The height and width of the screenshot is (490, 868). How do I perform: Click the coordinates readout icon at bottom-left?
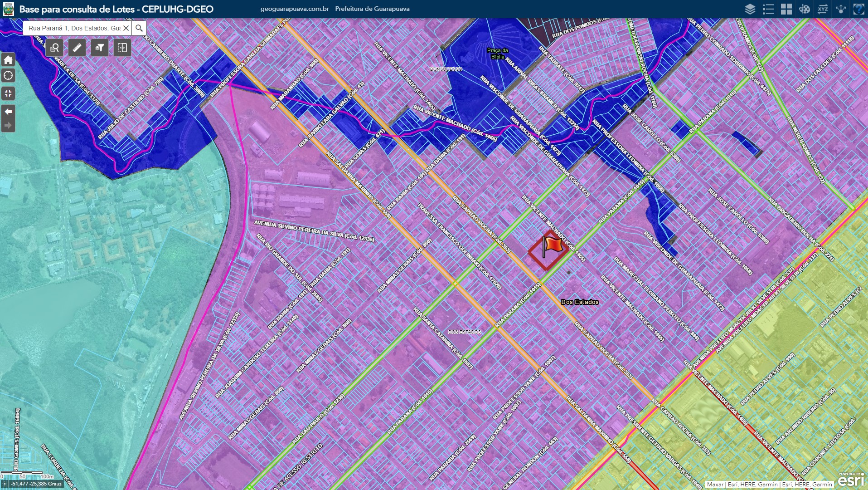click(5, 484)
